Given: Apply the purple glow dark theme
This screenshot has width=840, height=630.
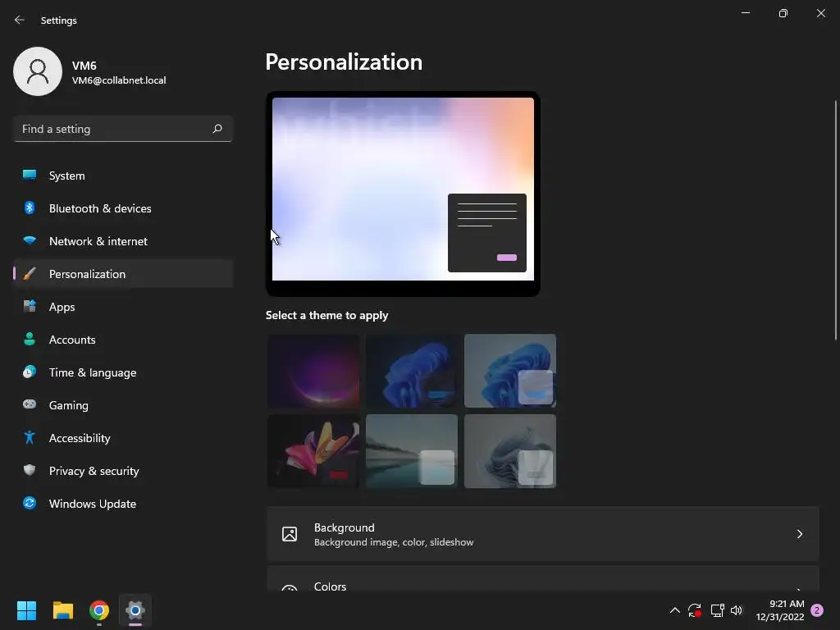Looking at the screenshot, I should coord(313,371).
